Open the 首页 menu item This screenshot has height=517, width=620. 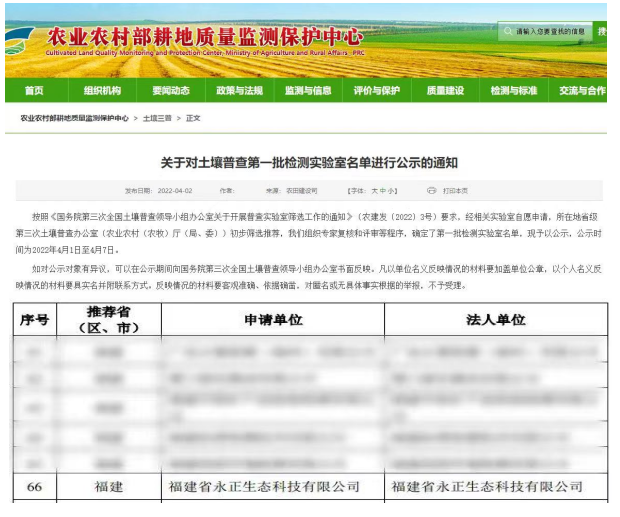point(34,91)
